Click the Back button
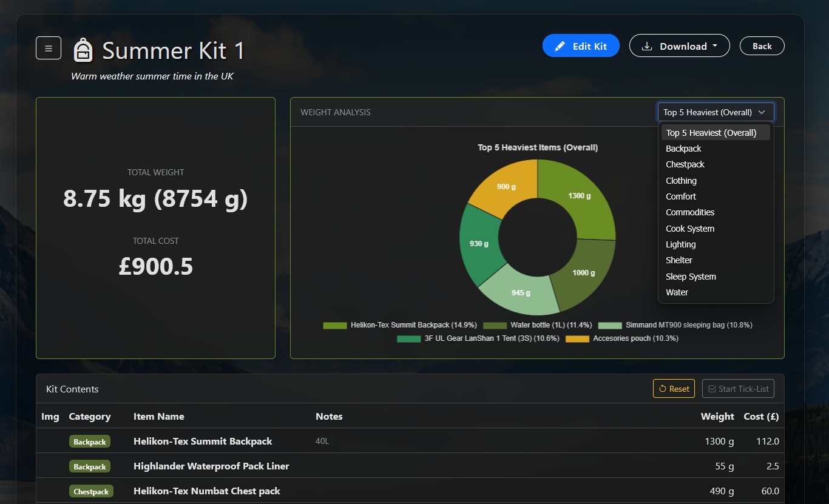Screen dimensions: 829x504 pyautogui.click(x=762, y=46)
